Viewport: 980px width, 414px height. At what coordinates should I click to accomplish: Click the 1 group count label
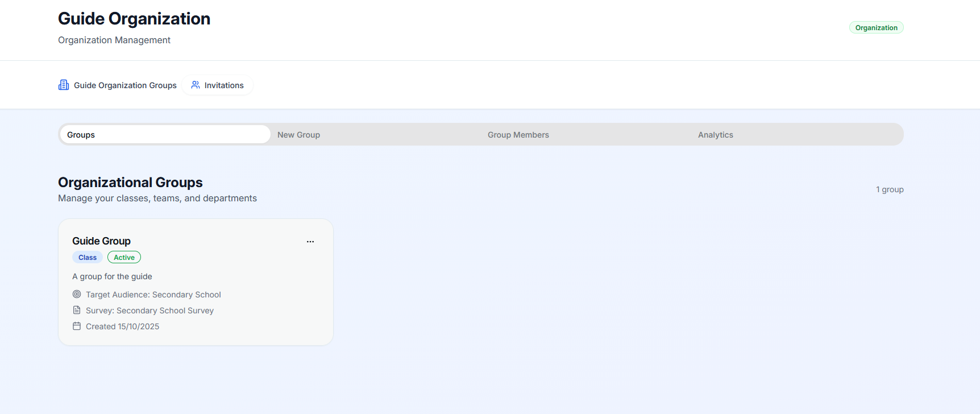click(x=889, y=189)
